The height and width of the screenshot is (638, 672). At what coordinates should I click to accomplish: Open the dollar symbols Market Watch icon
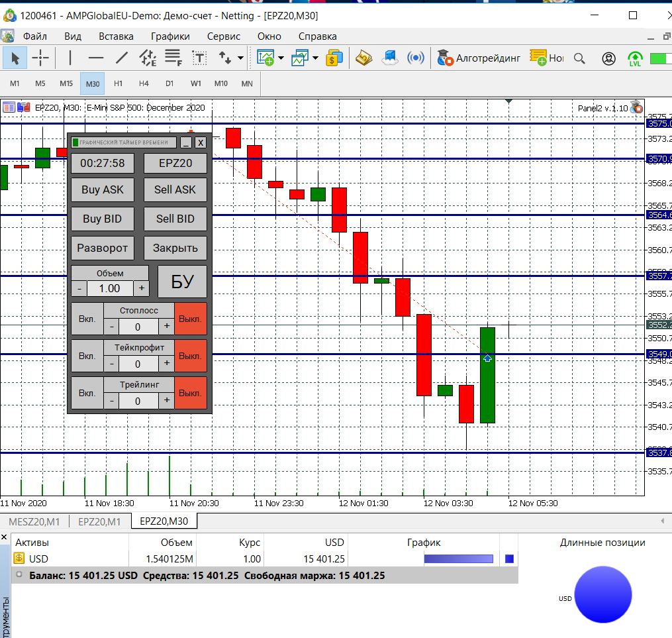click(x=334, y=58)
